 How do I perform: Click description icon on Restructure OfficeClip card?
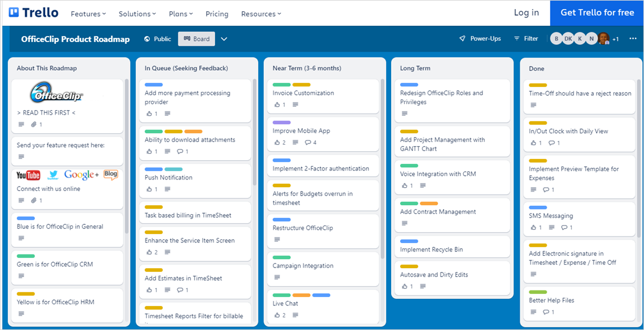[277, 239]
